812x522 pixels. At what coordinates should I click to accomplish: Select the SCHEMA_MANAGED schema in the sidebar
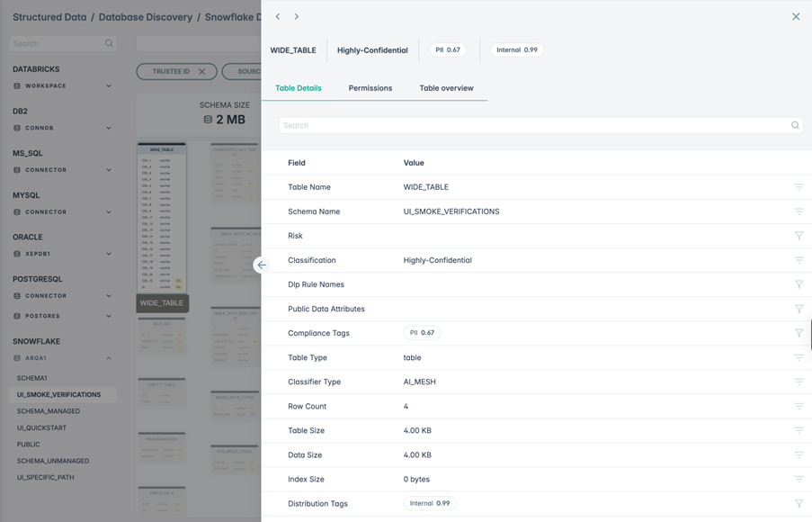(x=49, y=411)
